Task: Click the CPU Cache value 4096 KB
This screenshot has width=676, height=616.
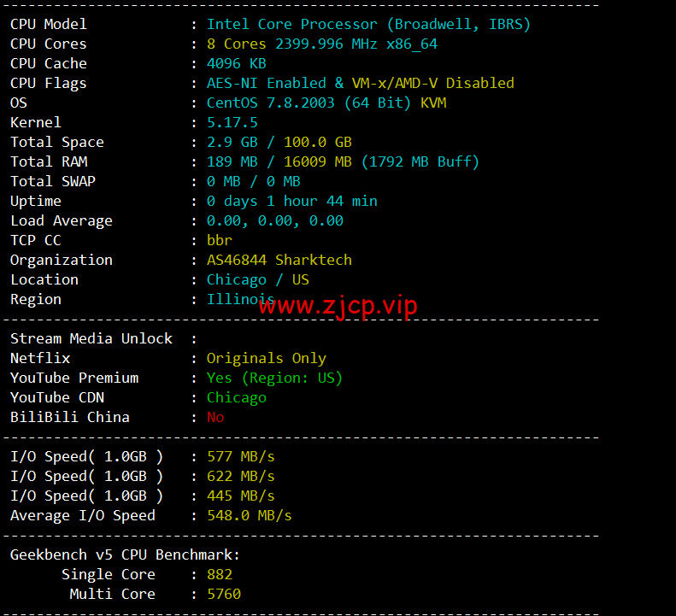Action: (x=236, y=63)
